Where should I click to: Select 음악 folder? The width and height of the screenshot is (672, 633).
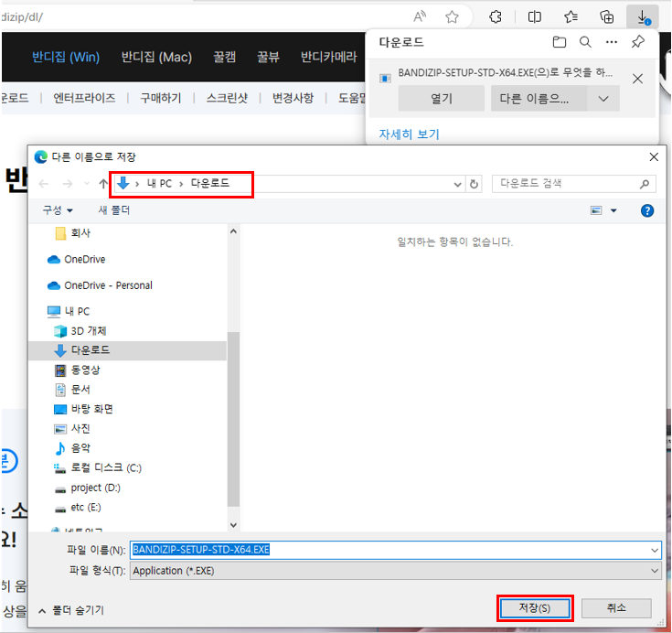80,448
